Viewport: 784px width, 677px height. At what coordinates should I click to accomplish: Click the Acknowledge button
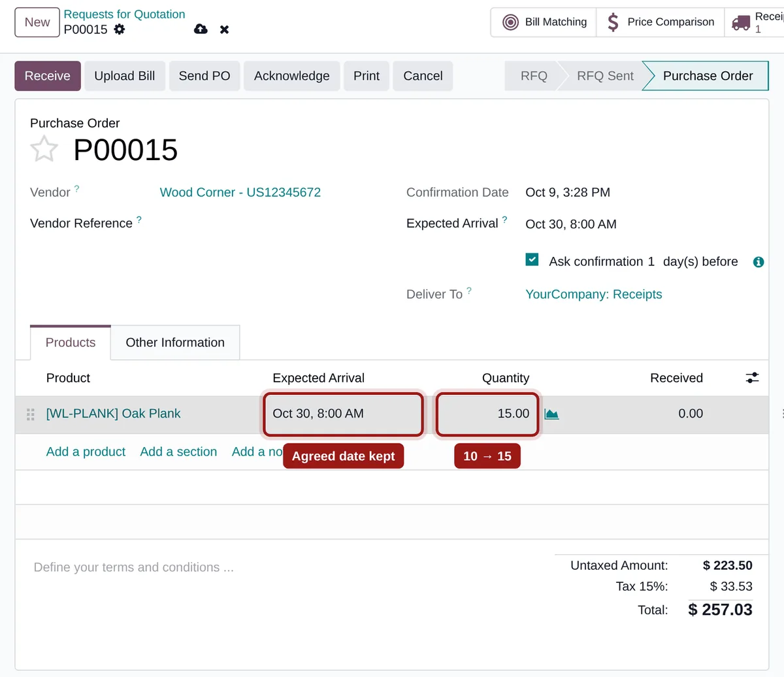292,76
